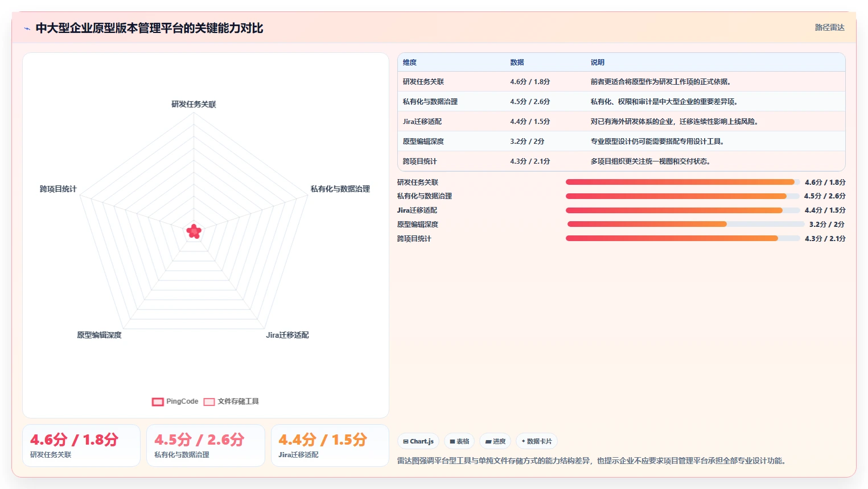Viewport: 868px width, 489px height.
Task: Select the 数据卡片 chip
Action: [x=537, y=441]
